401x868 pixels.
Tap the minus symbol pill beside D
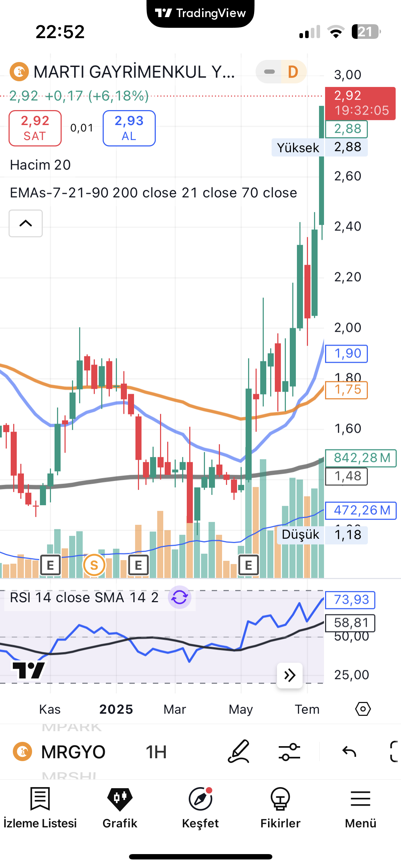pos(269,72)
